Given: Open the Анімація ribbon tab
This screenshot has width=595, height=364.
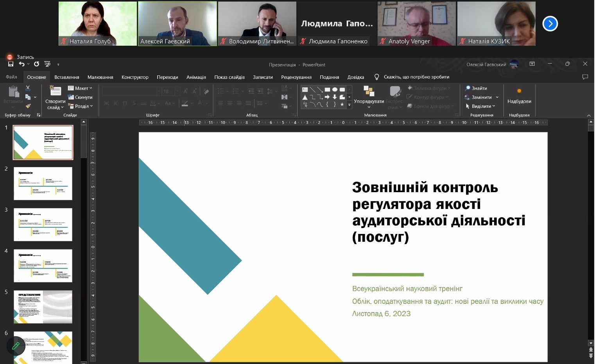Looking at the screenshot, I should (196, 77).
